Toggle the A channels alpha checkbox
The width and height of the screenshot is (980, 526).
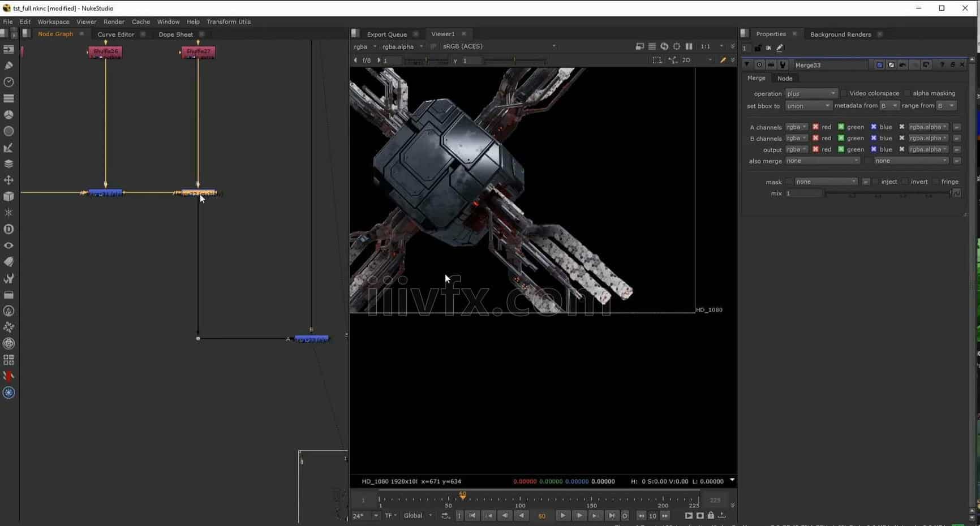(901, 127)
